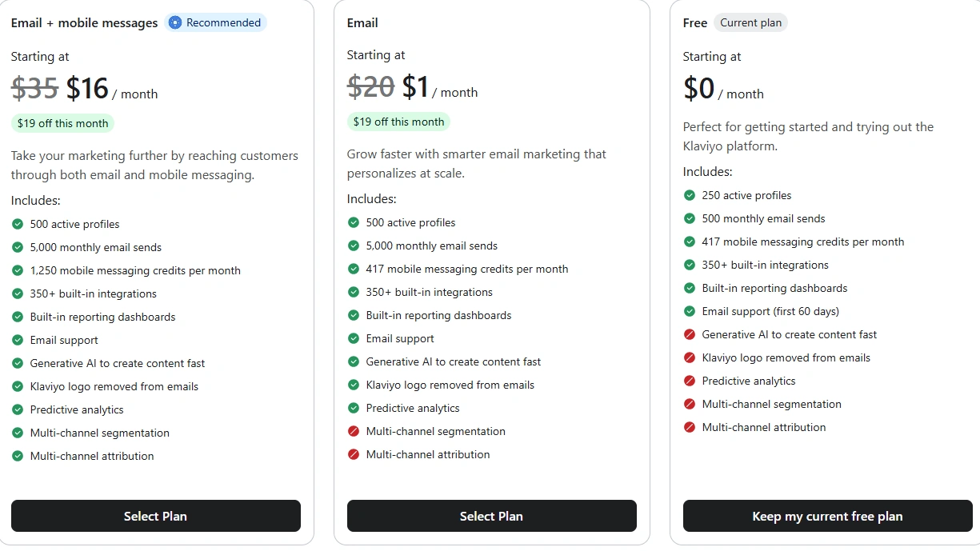Click check icon beside Predictive analytics in Email + mobile plan
The image size is (980, 551).
(x=18, y=409)
